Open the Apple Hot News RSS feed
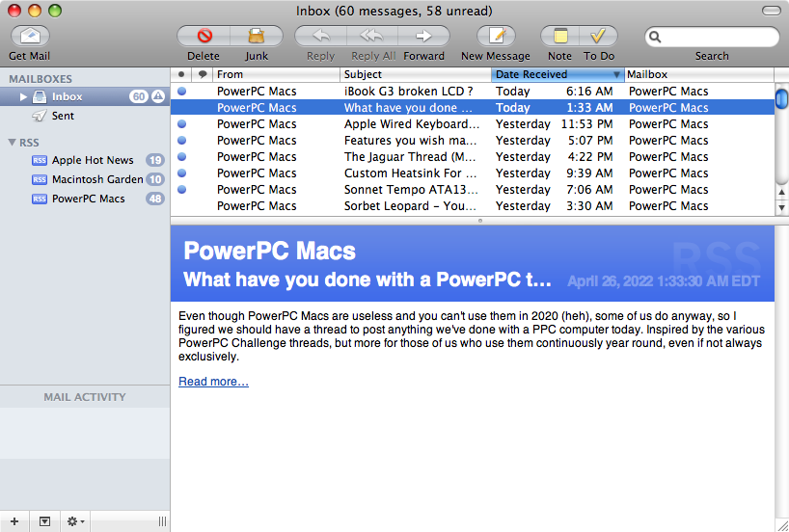Image resolution: width=789 pixels, height=532 pixels. click(x=85, y=160)
